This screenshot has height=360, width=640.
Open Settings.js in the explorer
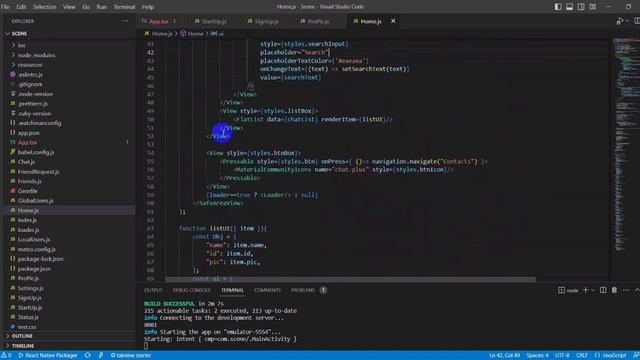point(31,288)
